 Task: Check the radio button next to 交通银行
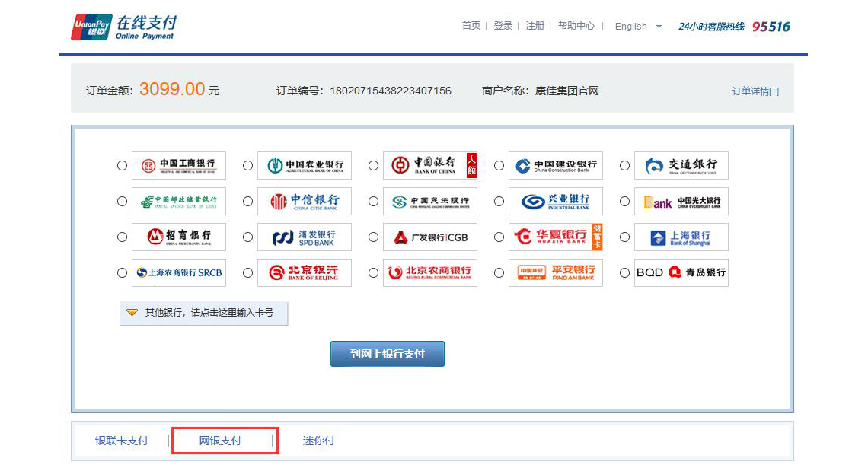click(625, 165)
